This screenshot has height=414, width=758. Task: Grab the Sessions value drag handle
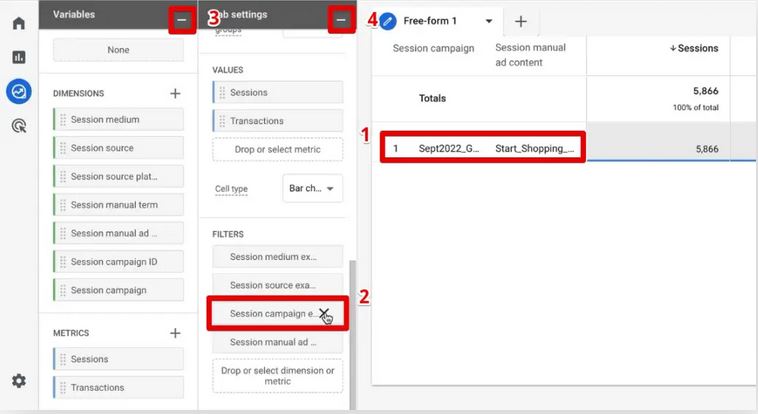point(222,92)
